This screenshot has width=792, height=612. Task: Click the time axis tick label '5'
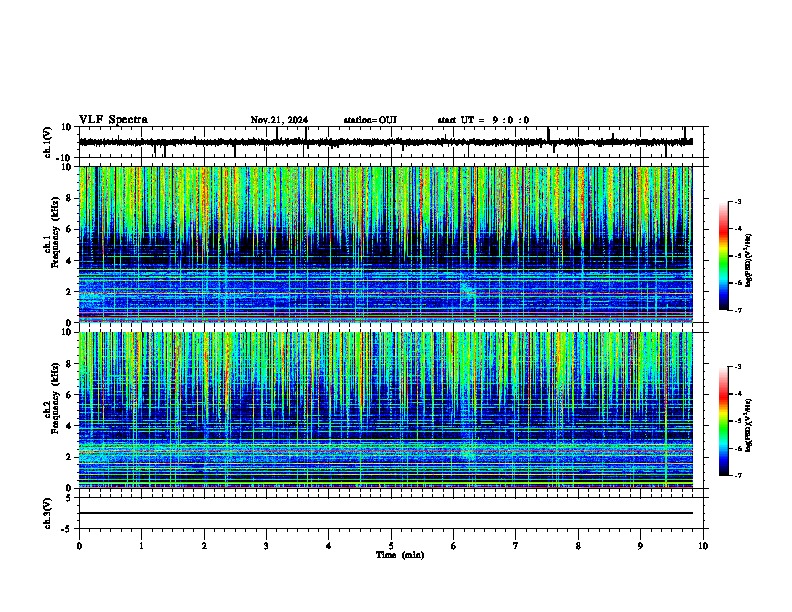click(x=391, y=546)
